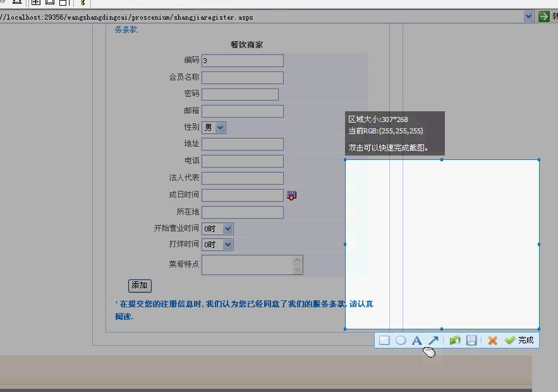The image size is (558, 392).
Task: Click the 区域大小:307*268 info text
Action: tap(378, 119)
